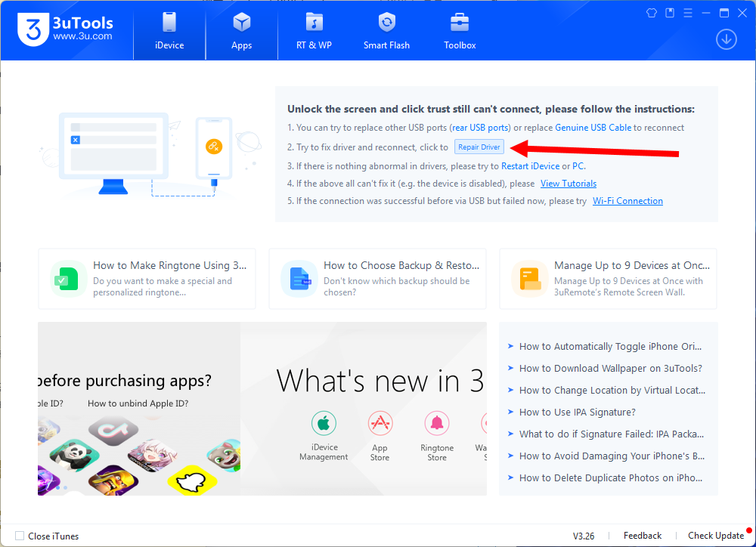
Task: Click the App Store icon in banner
Action: [380, 423]
